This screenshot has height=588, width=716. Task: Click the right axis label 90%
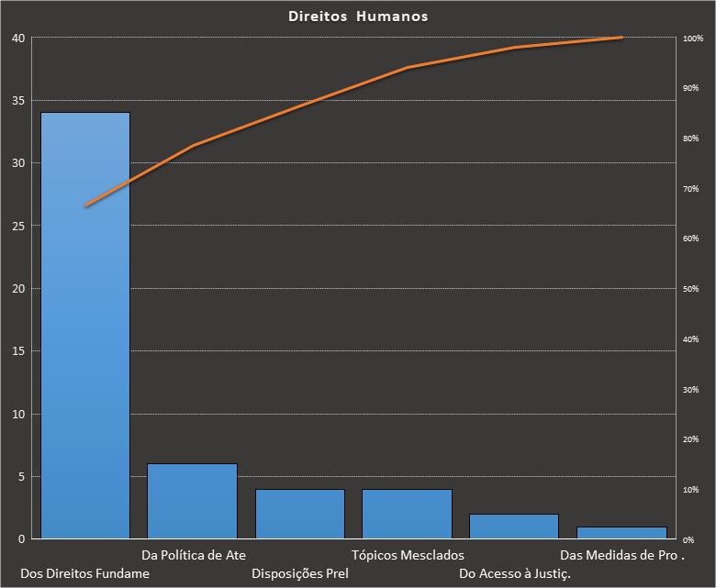[690, 88]
